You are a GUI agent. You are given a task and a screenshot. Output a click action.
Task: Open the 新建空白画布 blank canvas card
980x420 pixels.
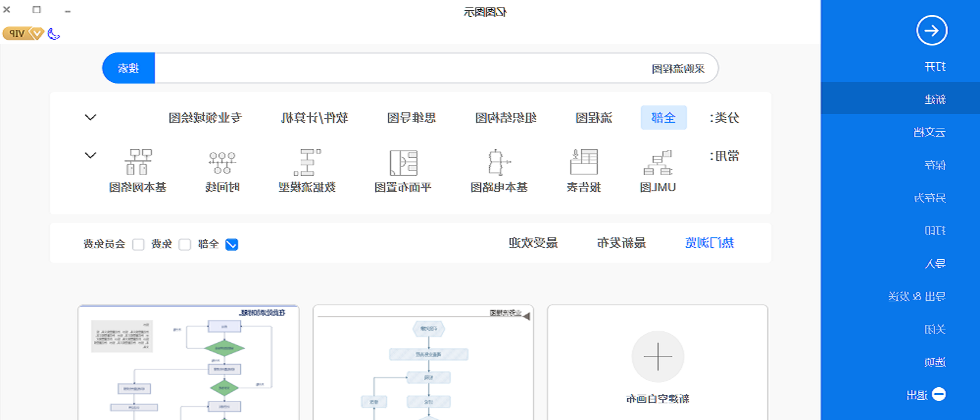658,362
